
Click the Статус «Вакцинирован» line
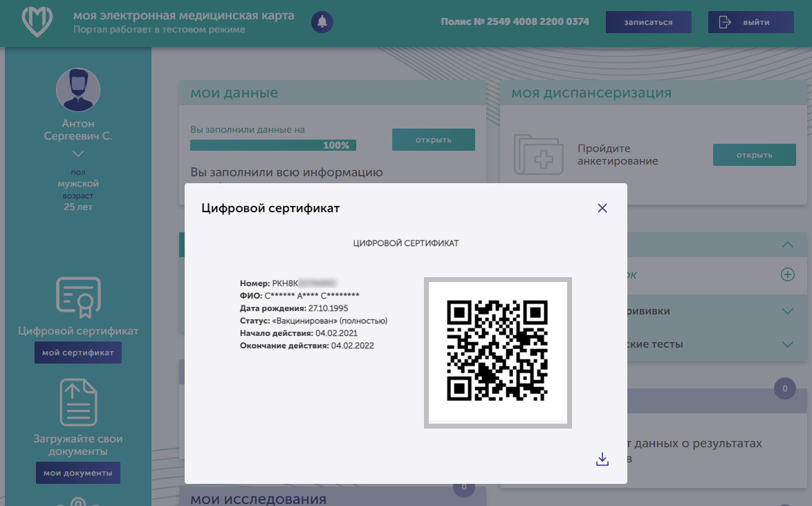tap(313, 321)
